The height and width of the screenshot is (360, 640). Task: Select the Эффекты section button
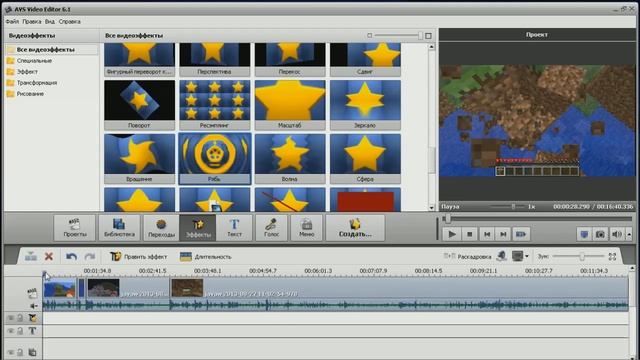[x=198, y=228]
